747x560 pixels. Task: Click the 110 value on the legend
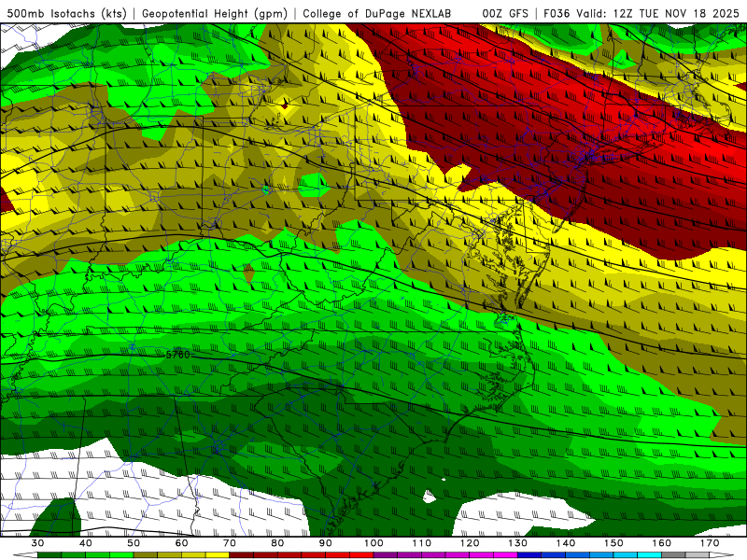click(x=422, y=543)
